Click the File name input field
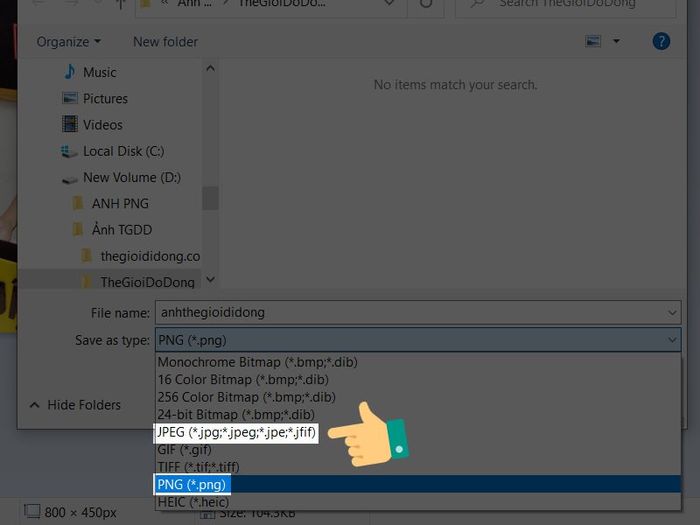Screen dimensions: 700x525 click(418, 312)
